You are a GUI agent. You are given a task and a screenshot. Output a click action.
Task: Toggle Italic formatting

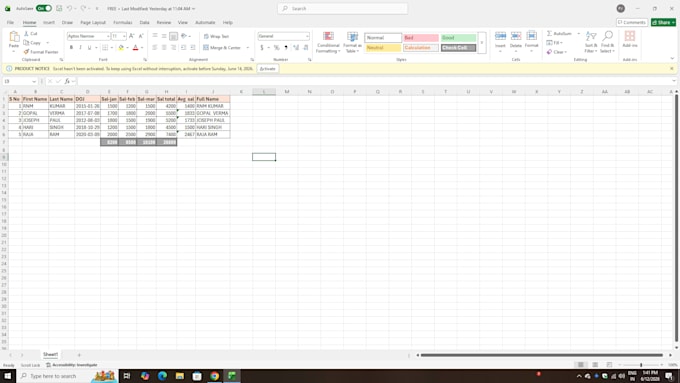tap(80, 47)
